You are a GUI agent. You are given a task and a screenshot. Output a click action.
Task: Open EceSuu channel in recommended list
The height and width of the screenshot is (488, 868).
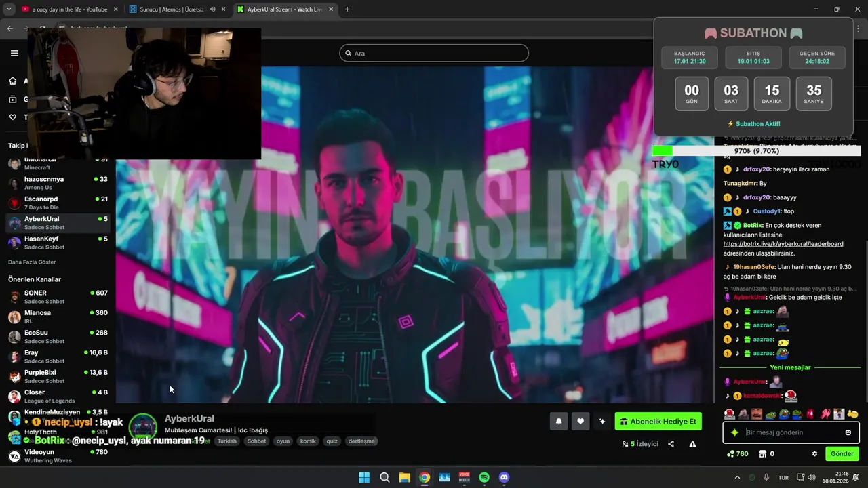tap(58, 337)
